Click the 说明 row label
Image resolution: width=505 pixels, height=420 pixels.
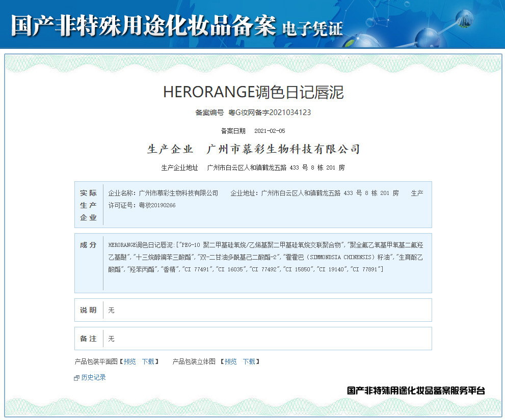pos(88,310)
